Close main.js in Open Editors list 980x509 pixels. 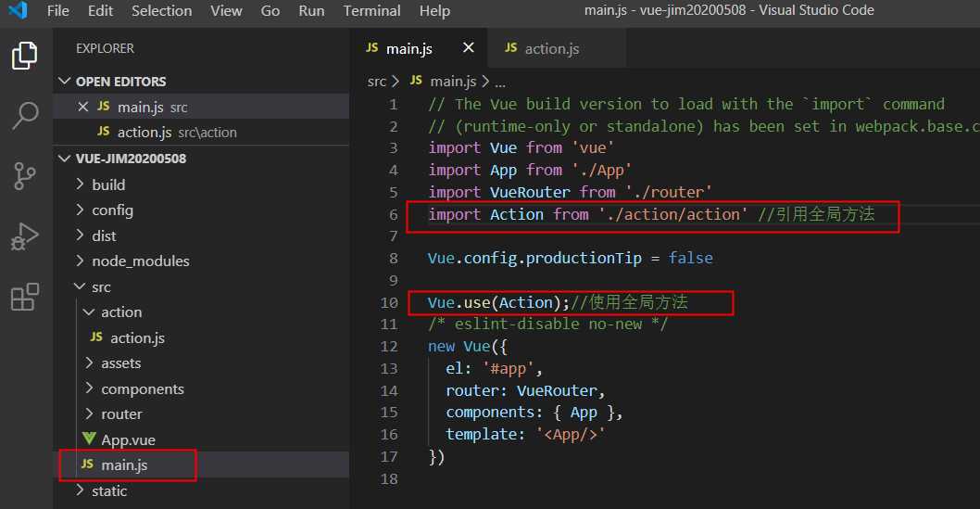83,107
